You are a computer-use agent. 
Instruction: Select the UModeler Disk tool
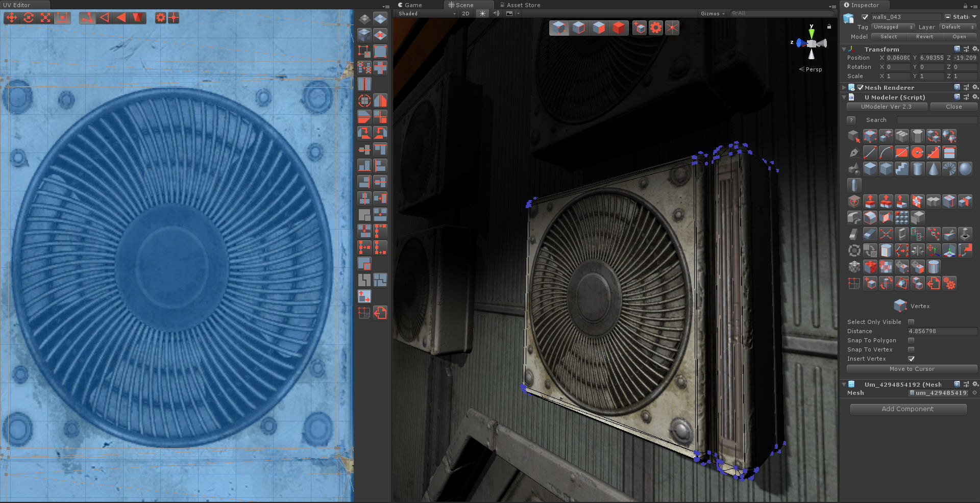pos(918,152)
